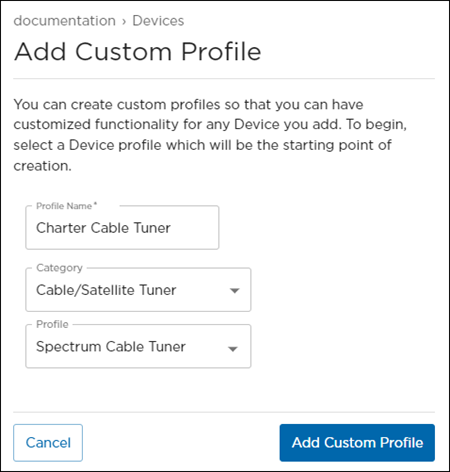
Task: Open the documentation breadcrumb link
Action: (65, 21)
